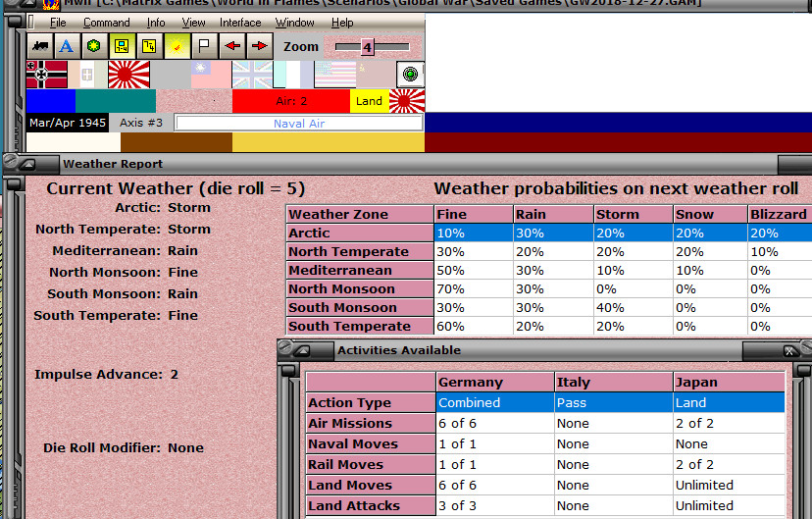Select the Mediterranean zone row header
Viewport: 812px width, 519px height.
(x=360, y=271)
